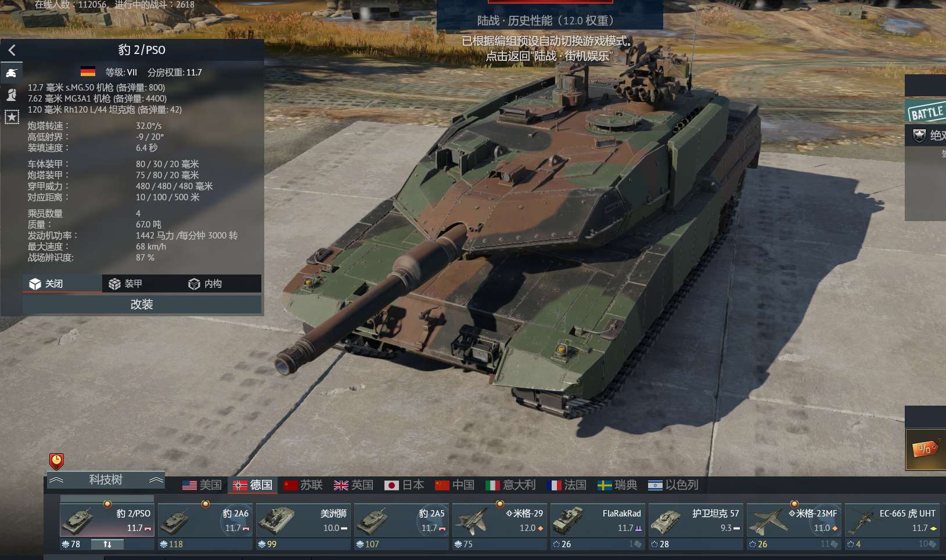Click the red clock shield icon
This screenshot has width=946, height=560.
click(56, 461)
